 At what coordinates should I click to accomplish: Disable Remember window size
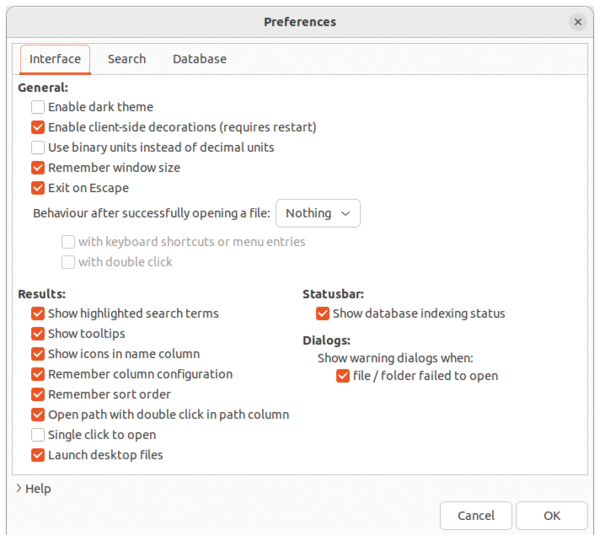[38, 168]
